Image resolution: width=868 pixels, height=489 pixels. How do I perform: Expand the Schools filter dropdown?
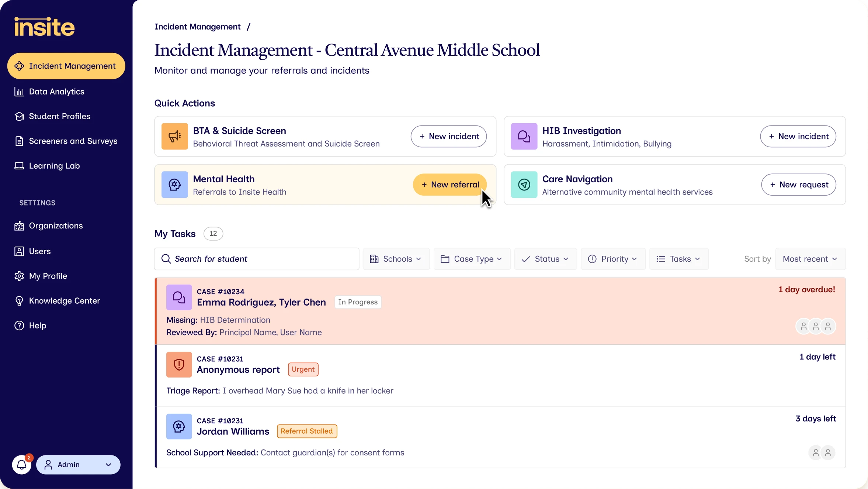tap(396, 259)
